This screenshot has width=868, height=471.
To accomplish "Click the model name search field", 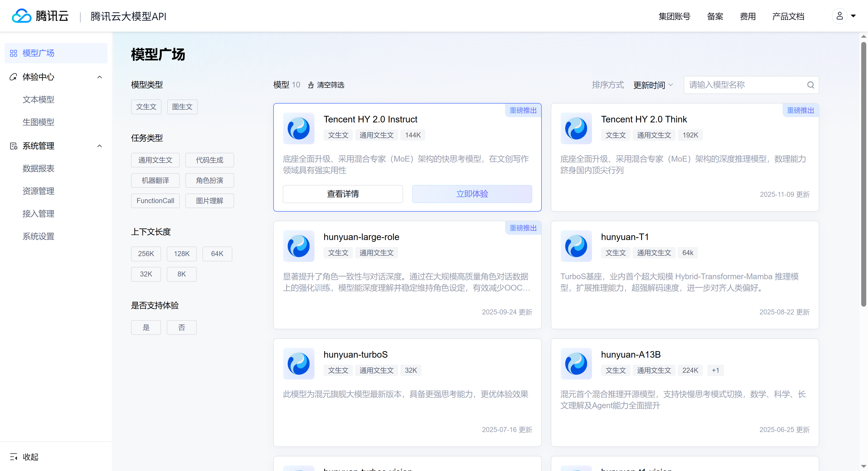I will [x=745, y=85].
